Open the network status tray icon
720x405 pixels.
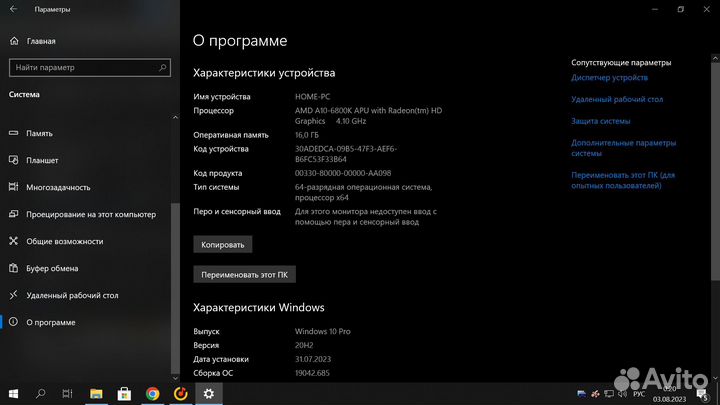(609, 394)
